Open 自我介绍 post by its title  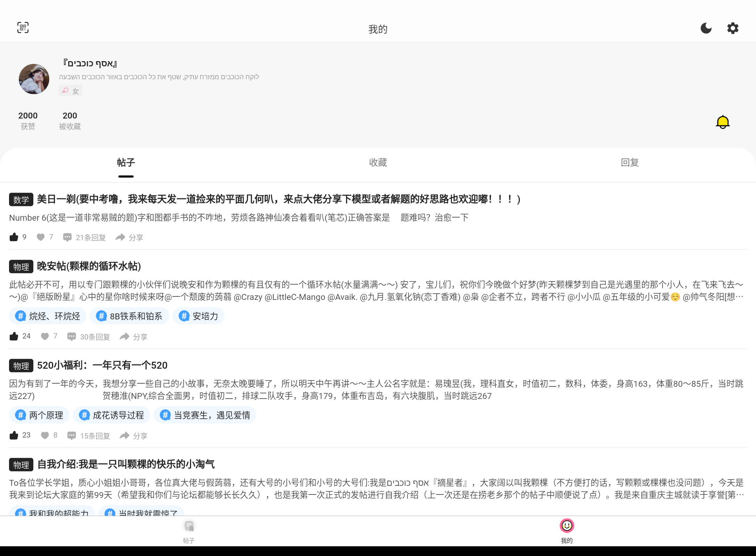pyautogui.click(x=126, y=464)
